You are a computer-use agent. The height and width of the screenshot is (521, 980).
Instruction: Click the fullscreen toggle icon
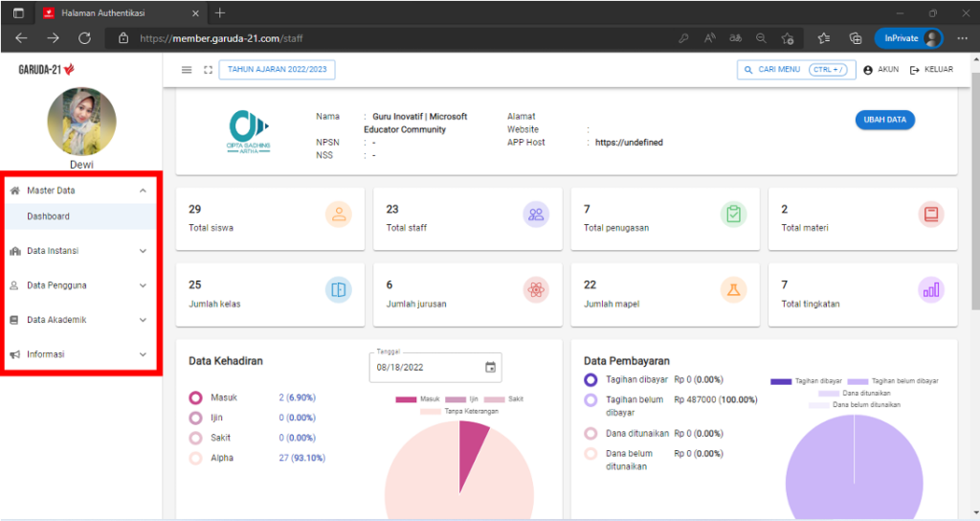coord(208,69)
